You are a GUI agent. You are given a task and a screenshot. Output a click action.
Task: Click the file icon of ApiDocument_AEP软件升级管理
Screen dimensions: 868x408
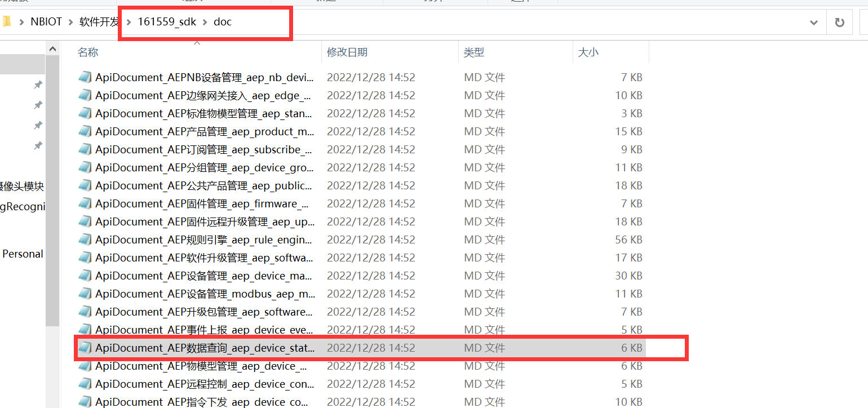(85, 258)
